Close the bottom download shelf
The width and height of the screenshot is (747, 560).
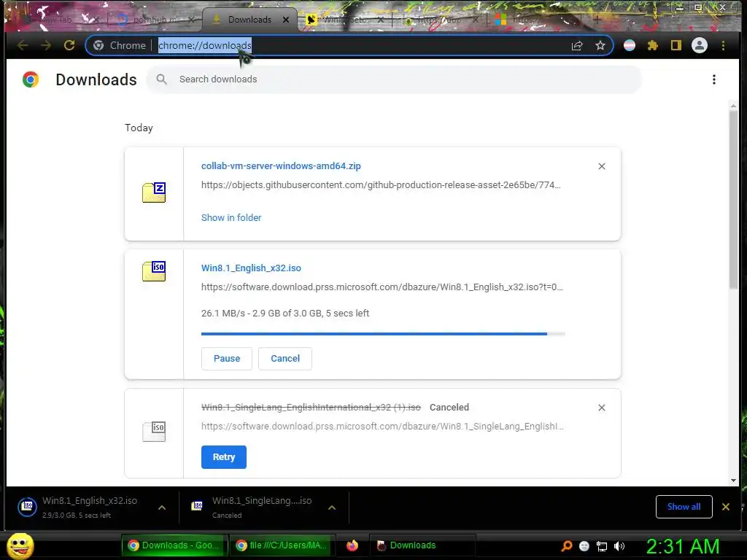pyautogui.click(x=726, y=507)
